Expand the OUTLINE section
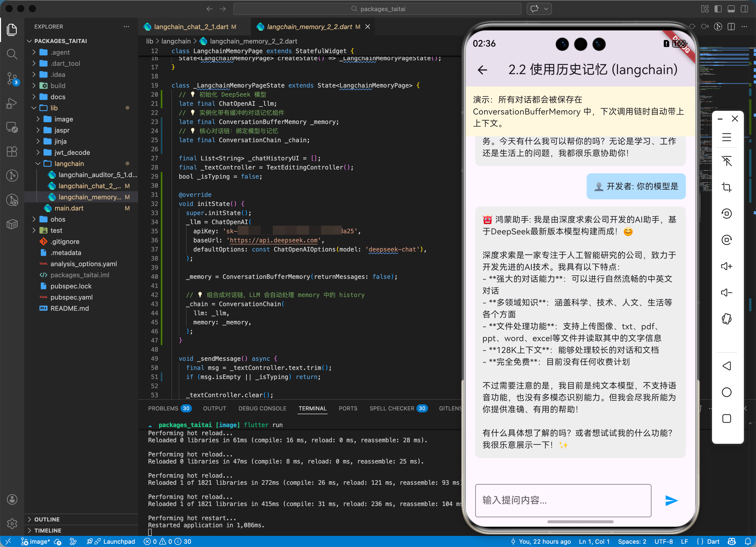 47,519
